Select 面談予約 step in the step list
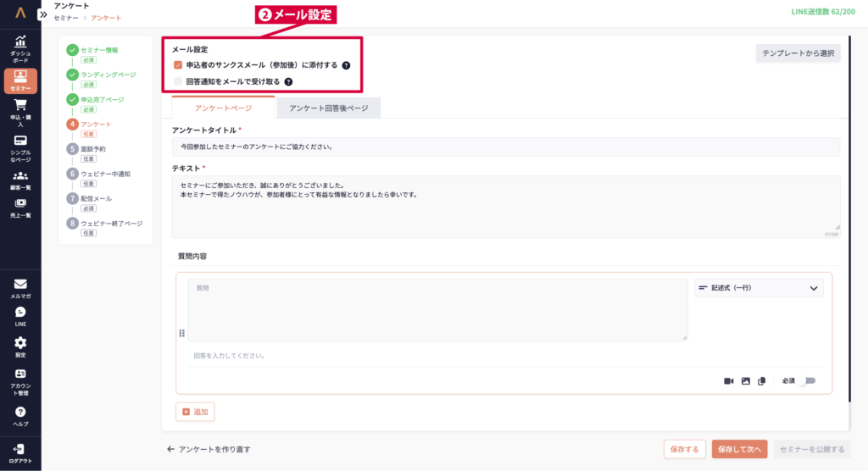This screenshot has height=471, width=868. point(97,149)
